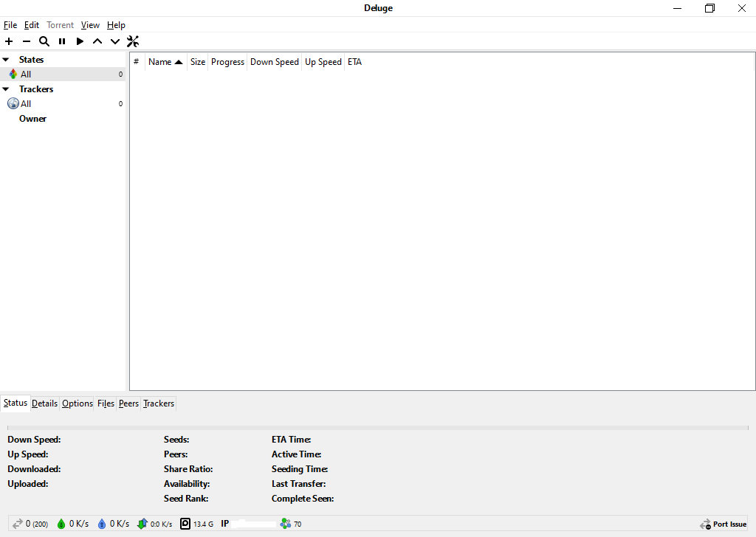The height and width of the screenshot is (537, 756).
Task: Click the 13.4 G free space value
Action: click(x=204, y=524)
